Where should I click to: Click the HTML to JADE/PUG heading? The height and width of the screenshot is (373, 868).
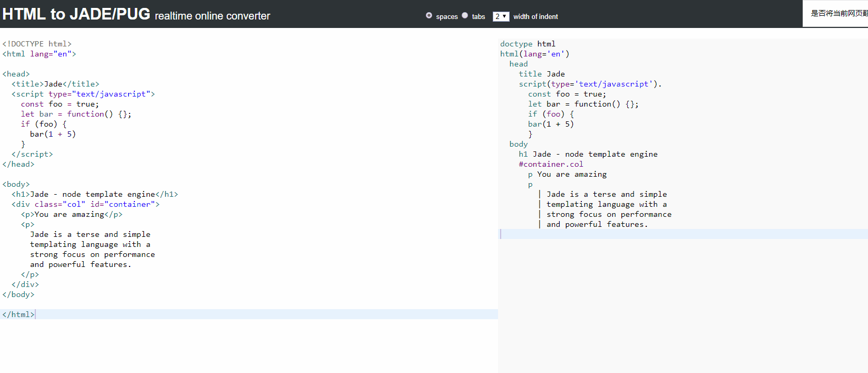coord(76,14)
